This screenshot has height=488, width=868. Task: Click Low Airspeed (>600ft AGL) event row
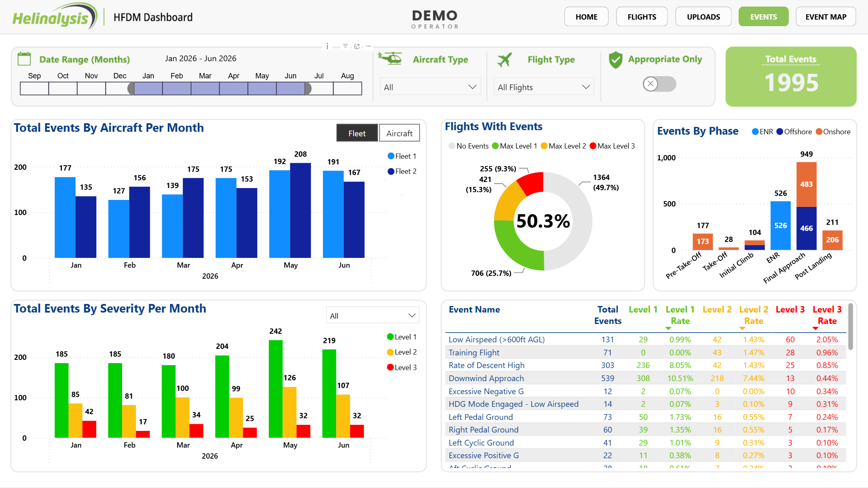click(x=645, y=339)
